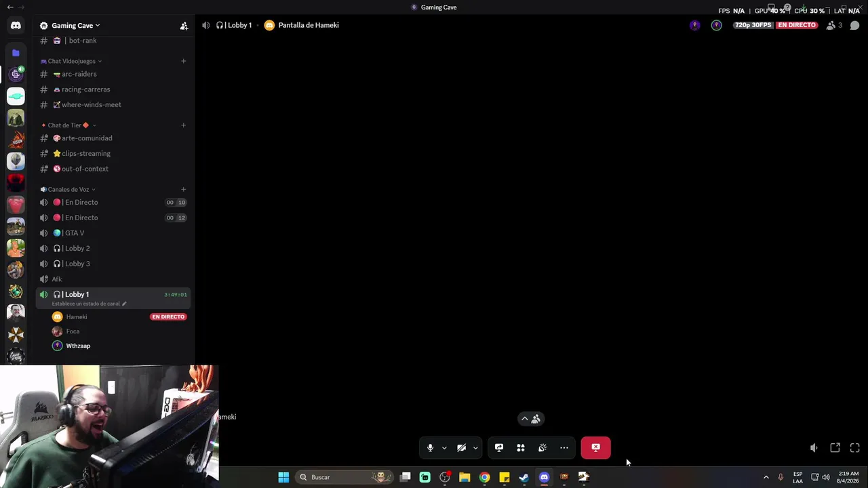Click the Discord help question mark icon
Image resolution: width=868 pixels, height=488 pixels.
click(787, 7)
